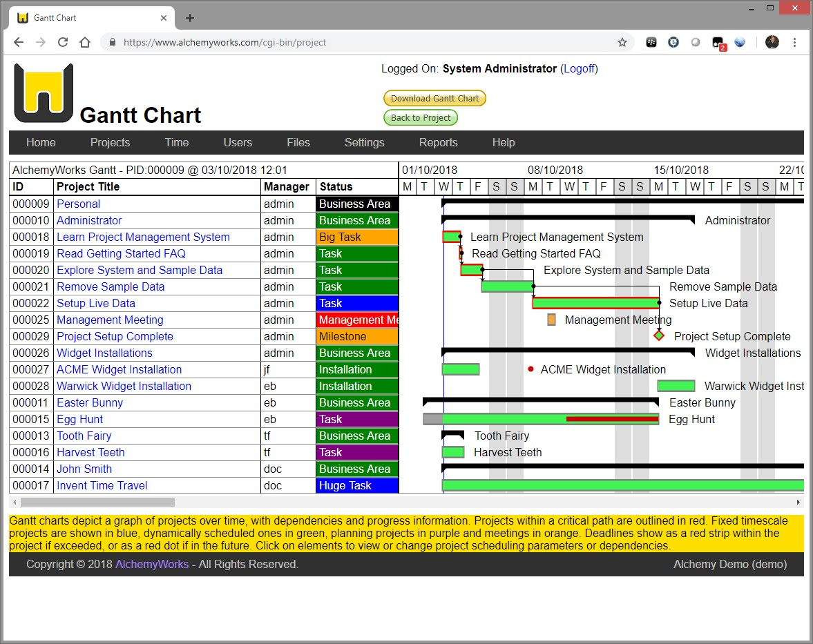
Task: Click the site padlock icon
Action: point(112,43)
